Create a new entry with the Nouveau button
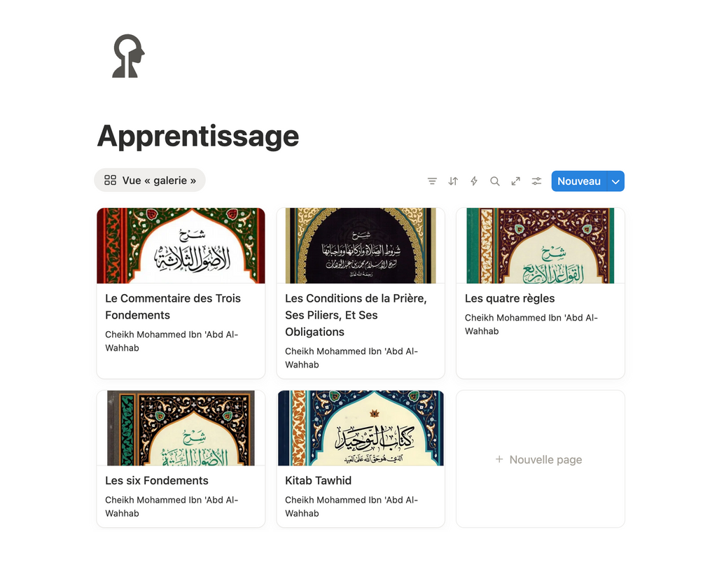The height and width of the screenshot is (588, 717). [x=579, y=181]
